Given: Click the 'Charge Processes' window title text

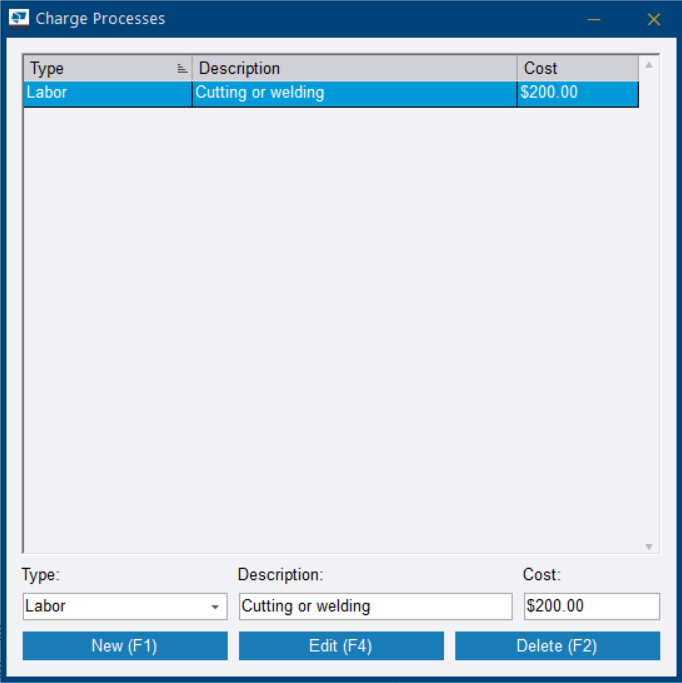Looking at the screenshot, I should (101, 19).
